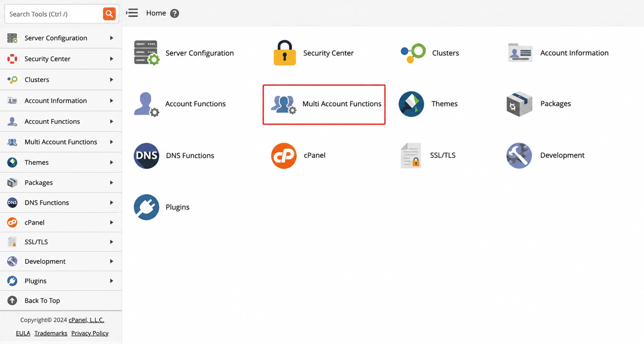644x344 pixels.
Task: Open Clusters icon in main grid
Action: click(413, 53)
